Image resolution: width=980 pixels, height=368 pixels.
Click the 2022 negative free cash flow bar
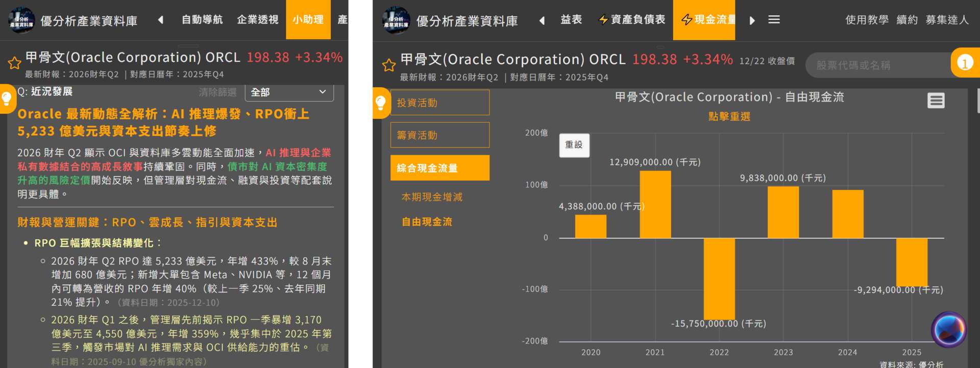tap(719, 278)
